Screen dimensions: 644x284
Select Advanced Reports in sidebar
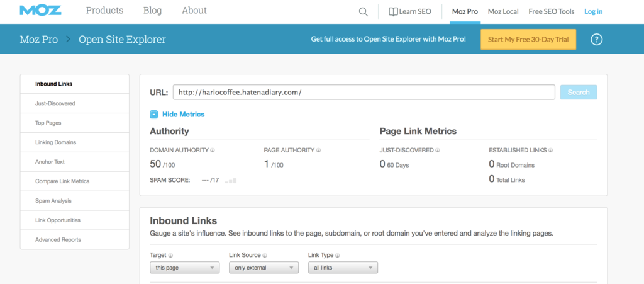tap(75, 240)
